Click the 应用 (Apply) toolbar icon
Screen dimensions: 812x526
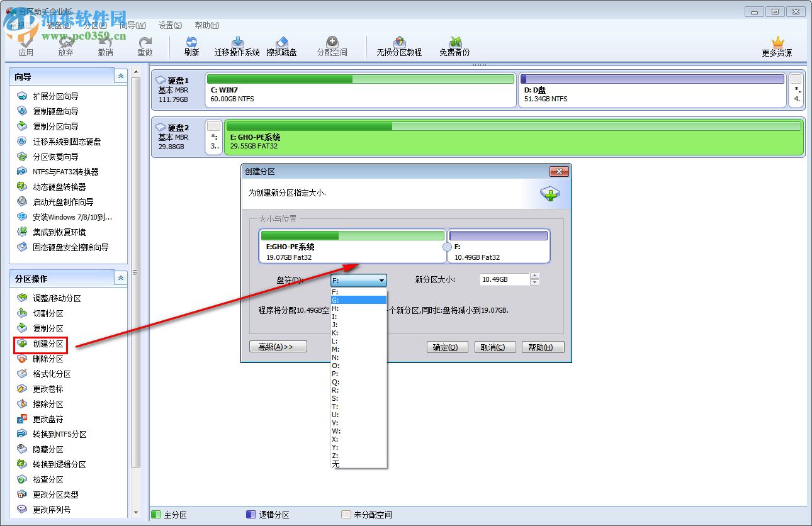(26, 45)
